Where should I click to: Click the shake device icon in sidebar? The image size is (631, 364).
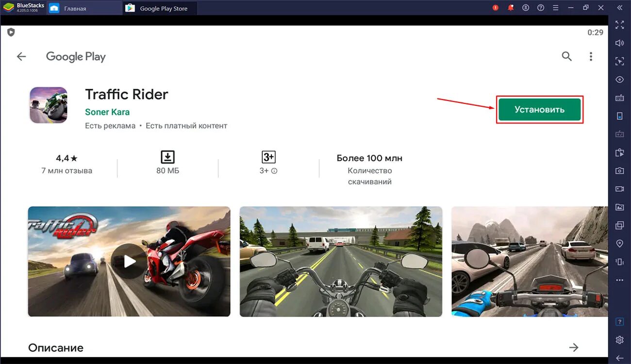(619, 262)
